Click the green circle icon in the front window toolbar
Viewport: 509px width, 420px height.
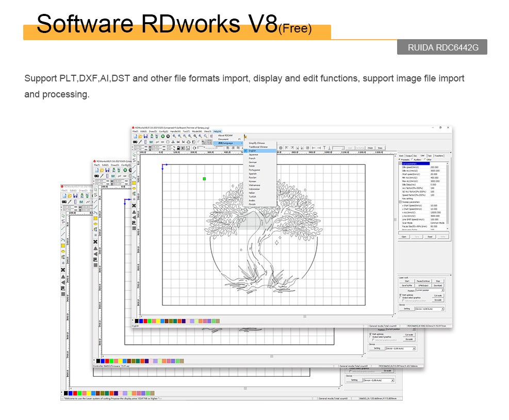[x=163, y=136]
